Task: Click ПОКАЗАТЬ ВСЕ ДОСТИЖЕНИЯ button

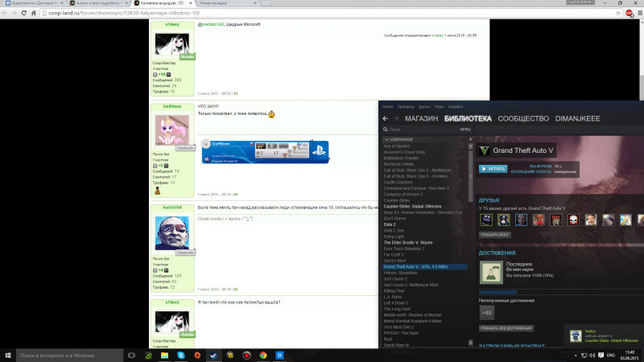Action: pyautogui.click(x=506, y=328)
